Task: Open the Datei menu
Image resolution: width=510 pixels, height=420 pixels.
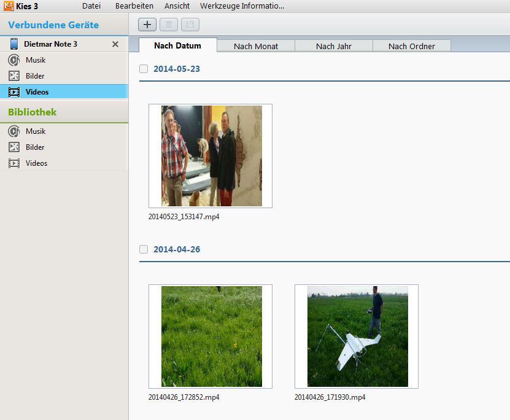Action: tap(91, 6)
